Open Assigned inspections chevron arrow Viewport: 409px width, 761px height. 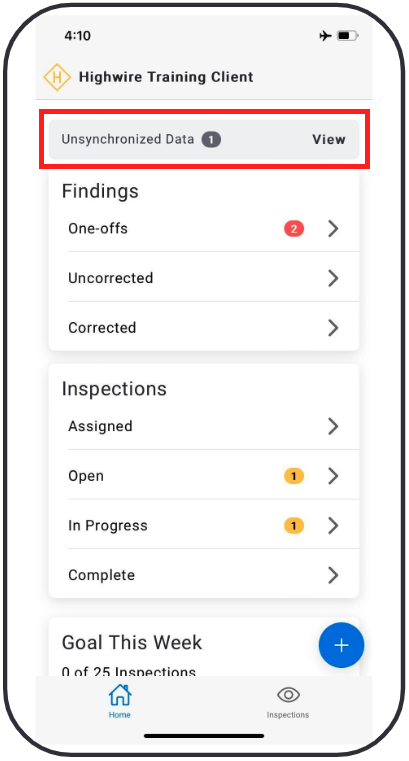pos(333,426)
